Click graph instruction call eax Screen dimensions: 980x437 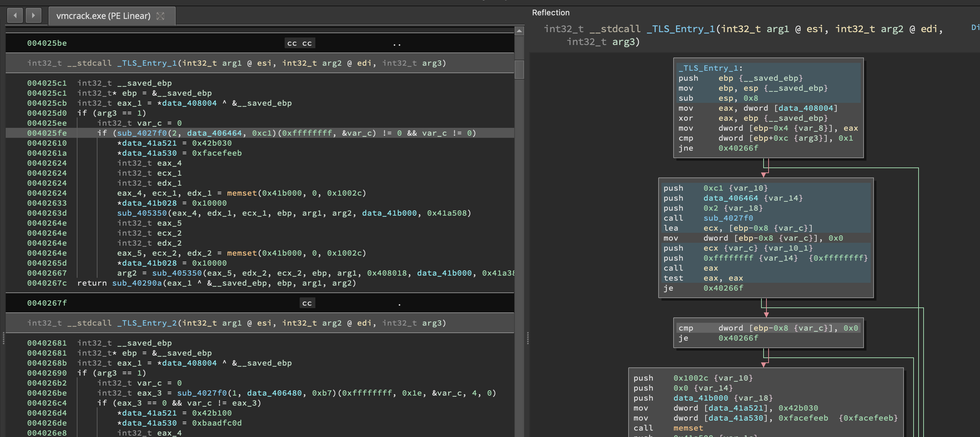[x=691, y=268]
